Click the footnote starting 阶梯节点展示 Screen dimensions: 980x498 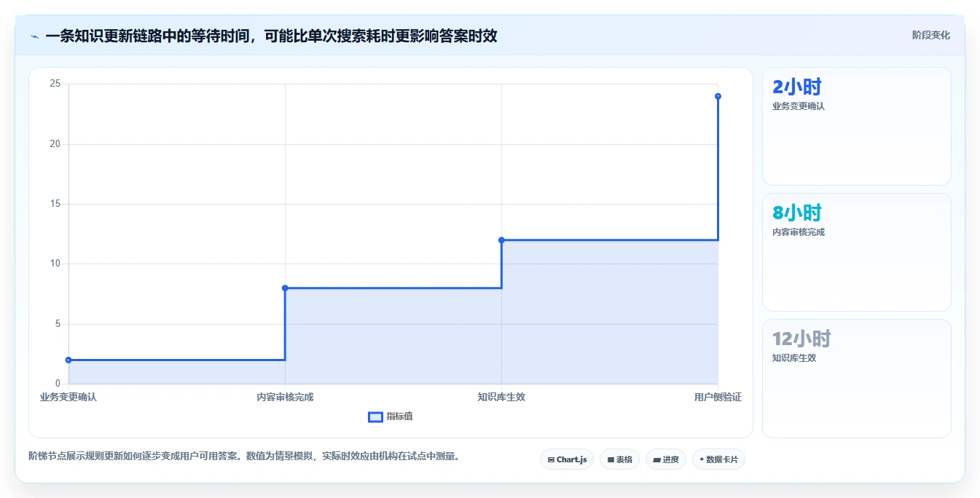coord(244,456)
